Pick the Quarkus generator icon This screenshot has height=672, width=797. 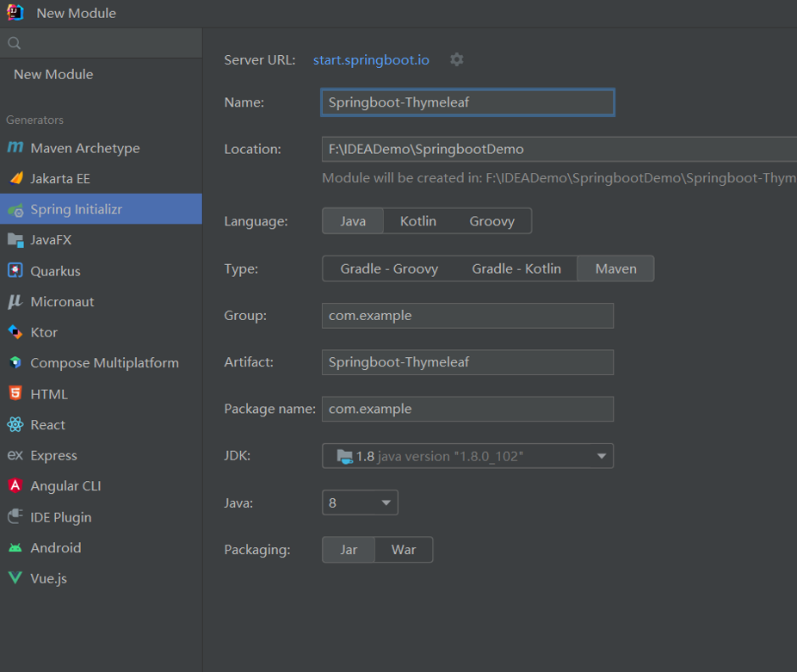point(15,271)
